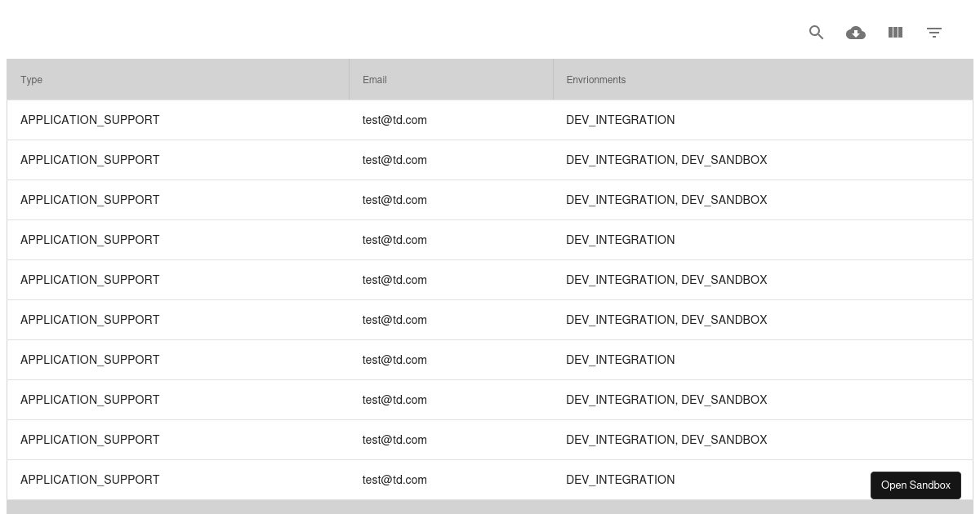Sort the table by Type column
Viewport: 980px width, 514px height.
31,79
